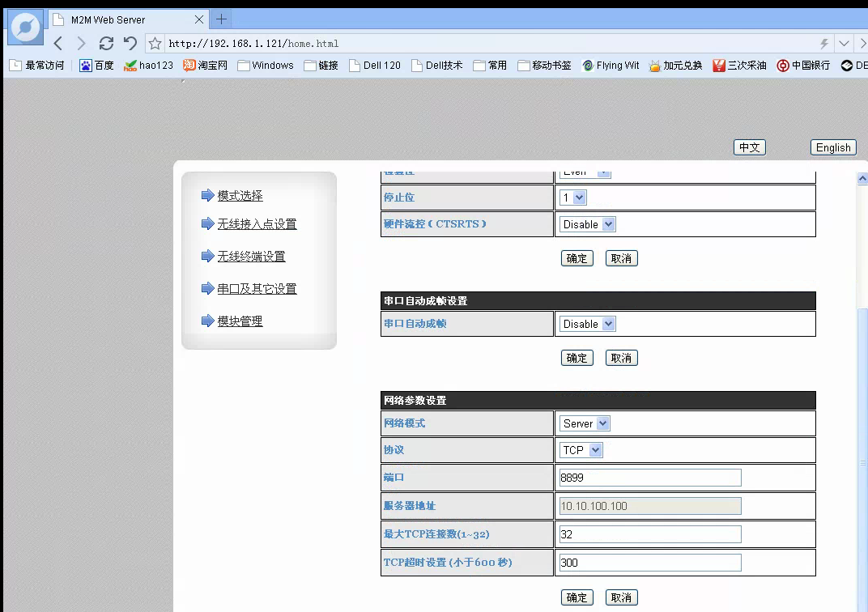Screen dimensions: 868x612
Task: Open the 中国银行 bookmark
Action: (x=804, y=66)
